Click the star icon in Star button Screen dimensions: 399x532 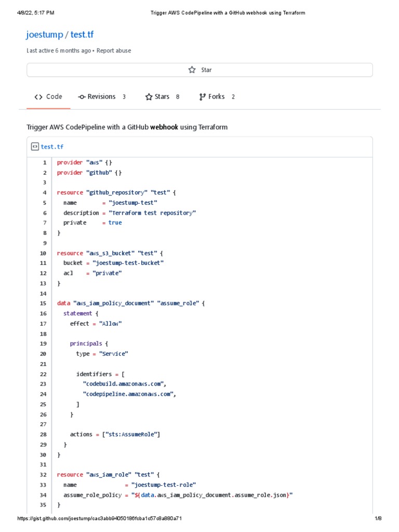click(192, 70)
